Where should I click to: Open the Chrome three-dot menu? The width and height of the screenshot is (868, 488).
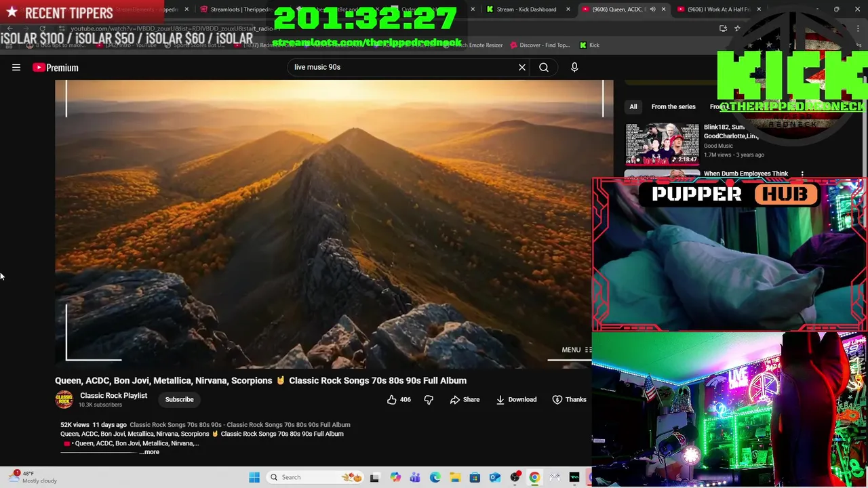[858, 28]
